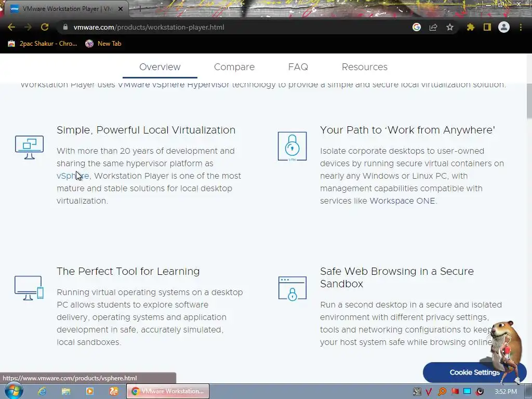Viewport: 532px width, 399px height.
Task: Click the desktop and phone learning icon
Action: point(29,288)
